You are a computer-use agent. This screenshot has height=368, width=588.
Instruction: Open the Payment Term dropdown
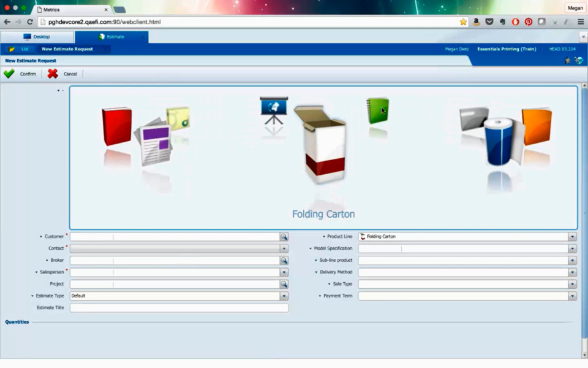[572, 296]
